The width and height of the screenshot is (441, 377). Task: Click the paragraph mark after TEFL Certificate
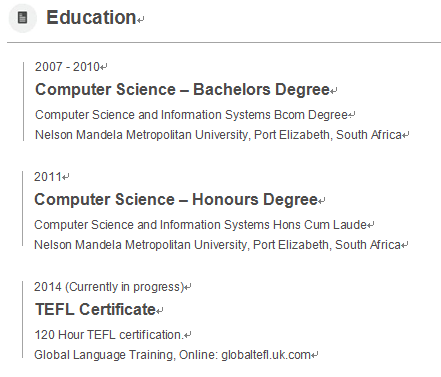[x=160, y=311]
